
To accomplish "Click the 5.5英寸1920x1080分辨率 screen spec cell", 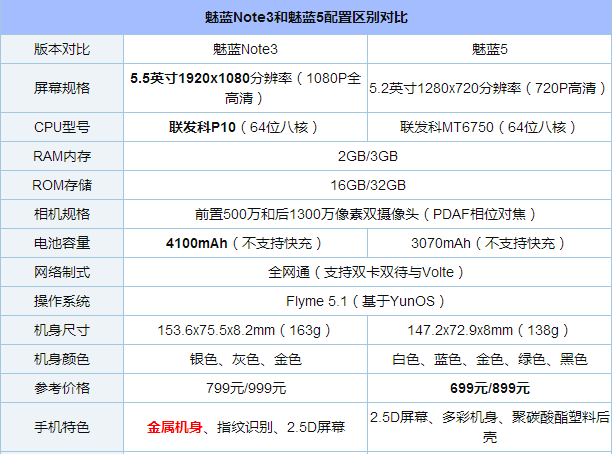I will [245, 88].
